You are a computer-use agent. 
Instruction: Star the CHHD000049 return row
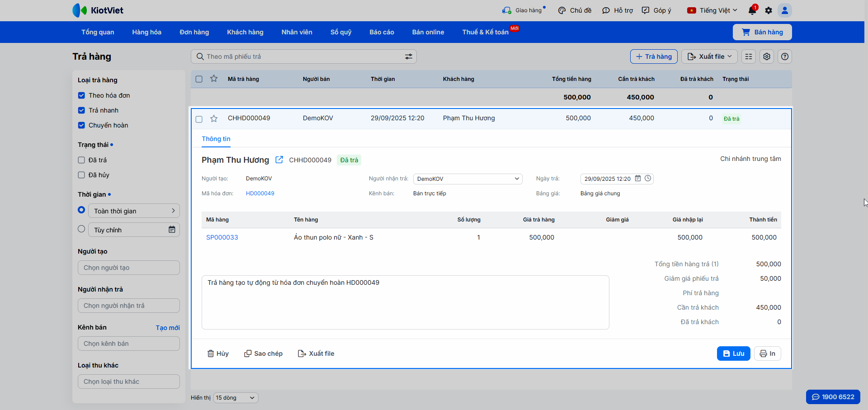(x=214, y=118)
